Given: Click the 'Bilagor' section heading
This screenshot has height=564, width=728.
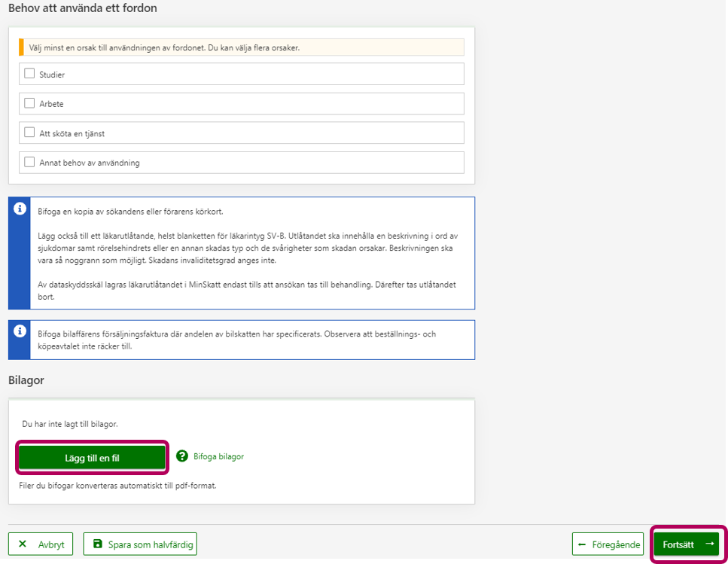Looking at the screenshot, I should click(26, 380).
